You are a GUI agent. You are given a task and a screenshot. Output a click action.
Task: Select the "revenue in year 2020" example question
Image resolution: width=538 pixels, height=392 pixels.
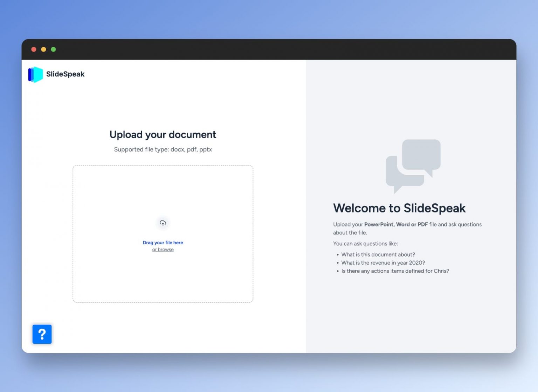click(x=383, y=262)
